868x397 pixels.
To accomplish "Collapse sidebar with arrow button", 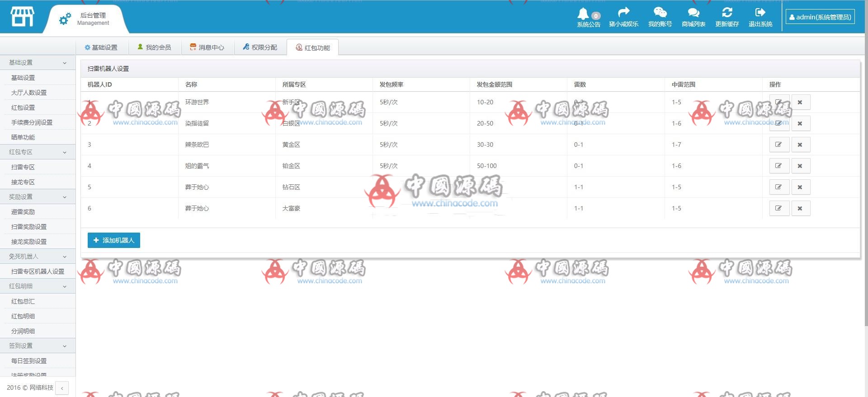I will coord(62,388).
